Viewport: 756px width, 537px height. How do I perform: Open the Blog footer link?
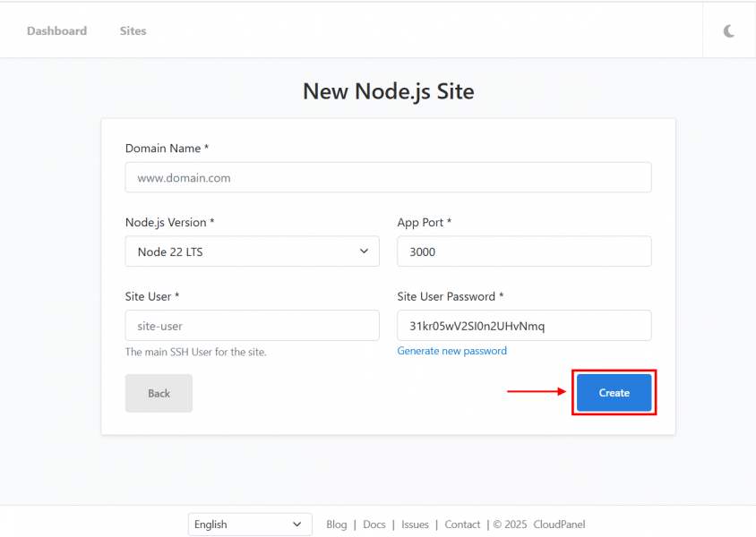pyautogui.click(x=337, y=524)
